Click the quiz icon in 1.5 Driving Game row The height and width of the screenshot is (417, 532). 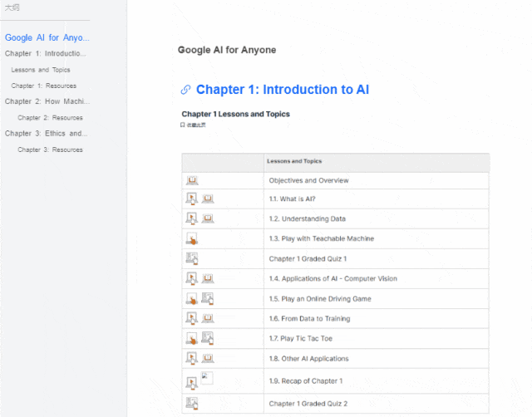coord(207,298)
